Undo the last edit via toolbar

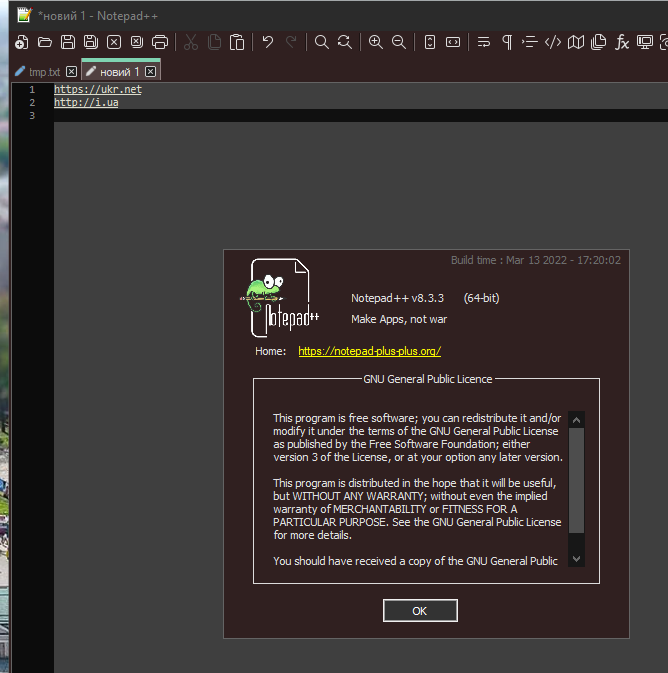[x=268, y=42]
